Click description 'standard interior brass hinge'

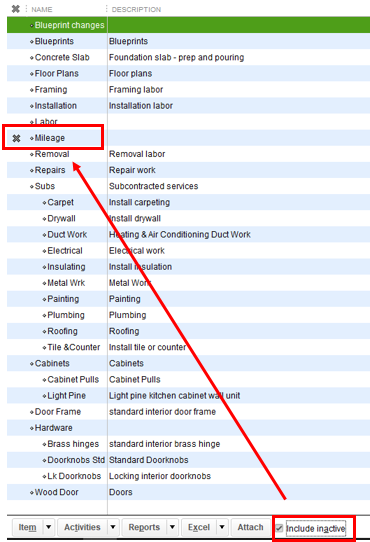(164, 444)
